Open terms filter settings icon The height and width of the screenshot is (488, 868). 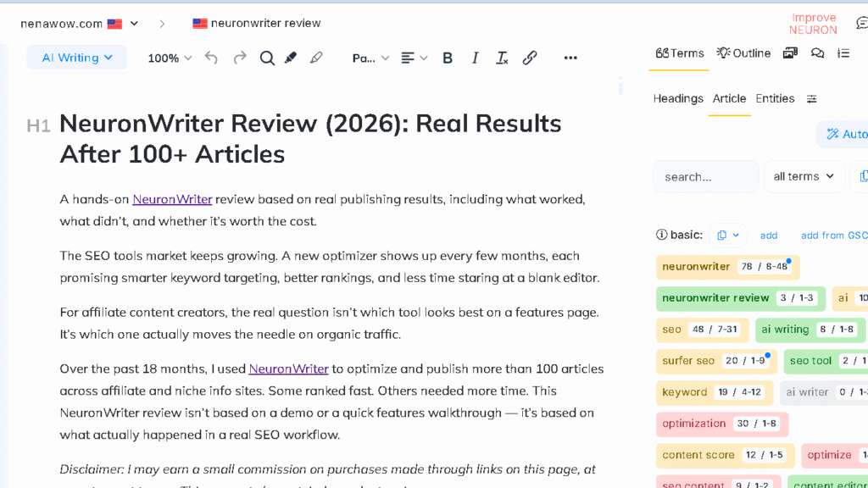811,98
